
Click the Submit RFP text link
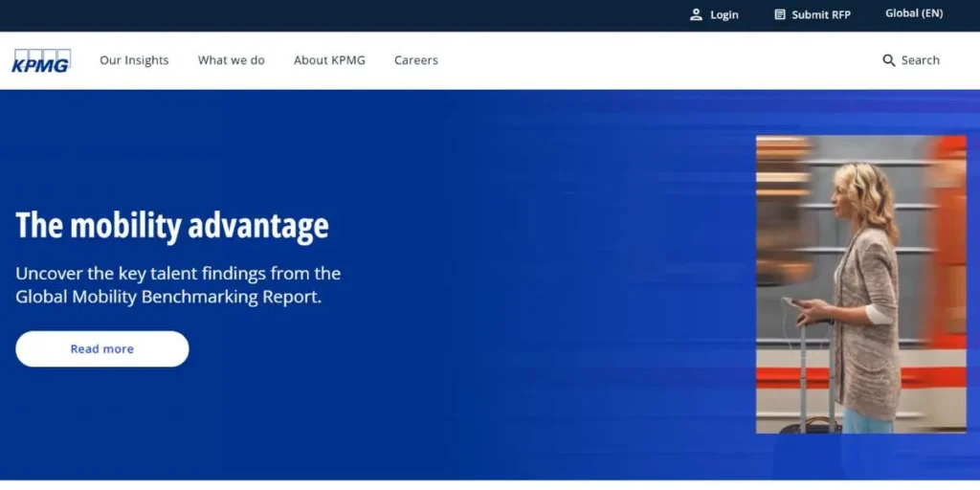pos(821,14)
